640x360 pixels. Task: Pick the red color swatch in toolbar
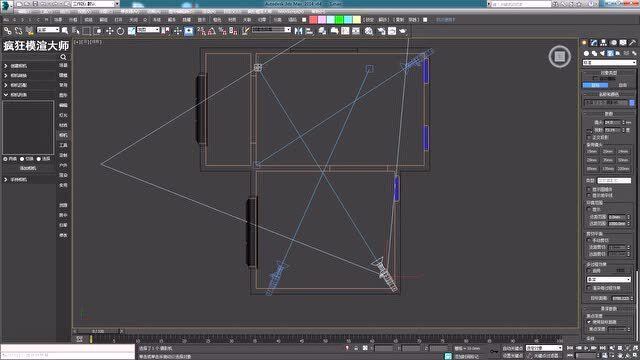pyautogui.click(x=313, y=20)
